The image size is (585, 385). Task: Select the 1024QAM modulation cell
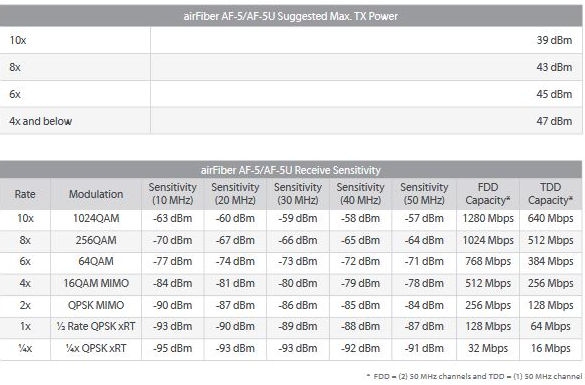point(96,218)
